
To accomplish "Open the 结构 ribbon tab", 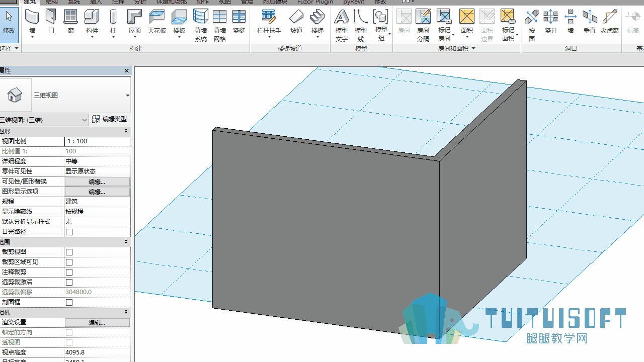I will [52, 2].
